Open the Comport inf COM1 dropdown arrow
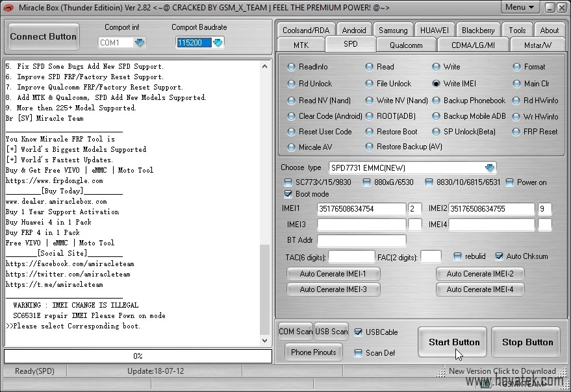Viewport: 571px width, 392px height. tap(140, 43)
